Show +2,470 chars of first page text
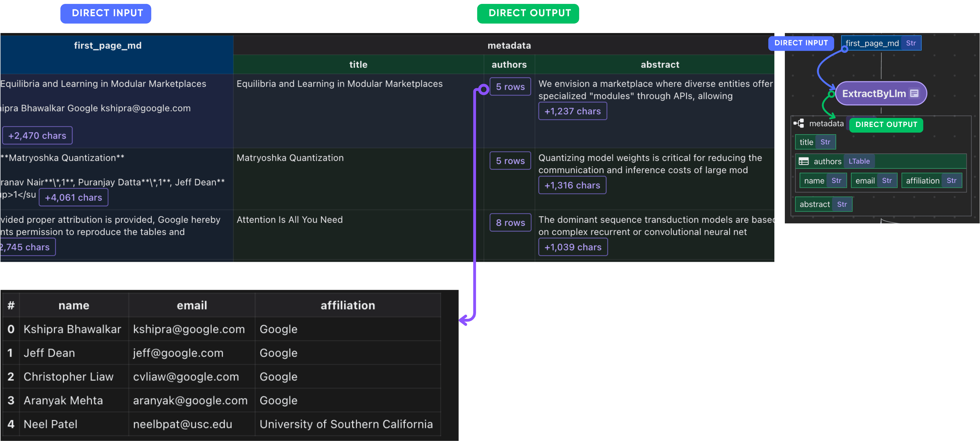 [37, 136]
